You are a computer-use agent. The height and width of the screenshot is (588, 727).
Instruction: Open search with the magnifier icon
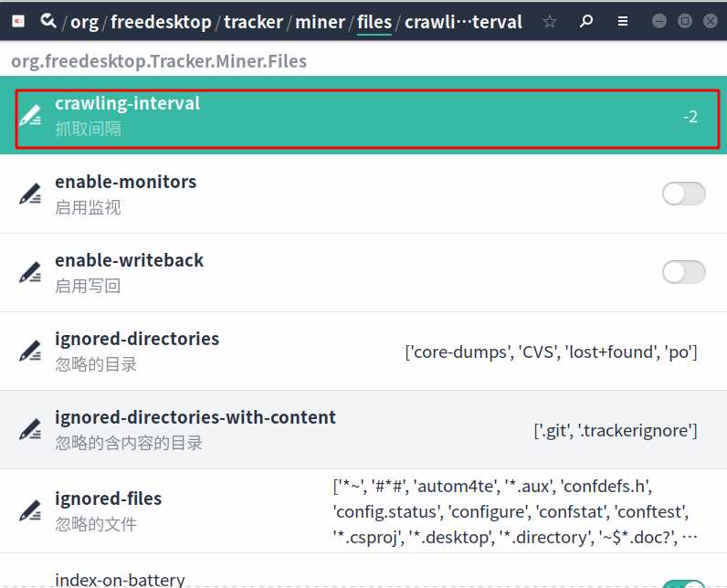coord(587,21)
